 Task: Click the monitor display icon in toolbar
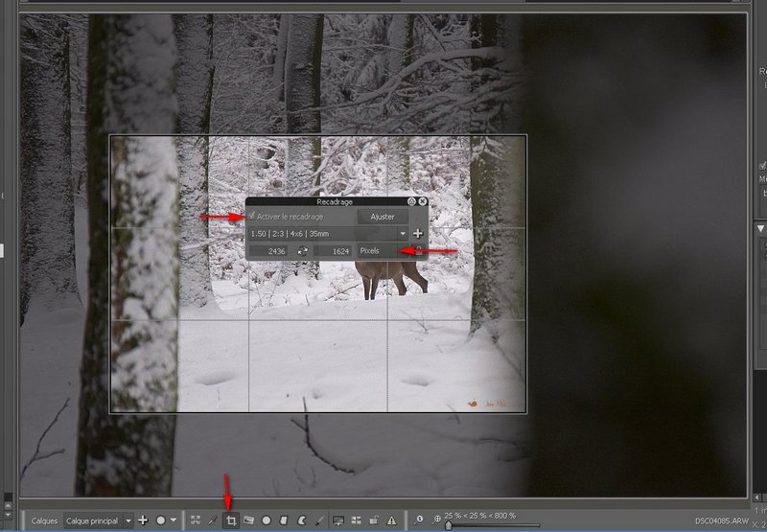point(338,520)
